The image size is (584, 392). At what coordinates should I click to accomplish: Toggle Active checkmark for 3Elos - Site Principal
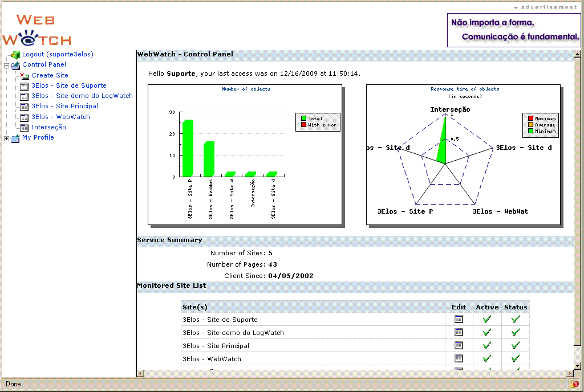click(x=486, y=345)
